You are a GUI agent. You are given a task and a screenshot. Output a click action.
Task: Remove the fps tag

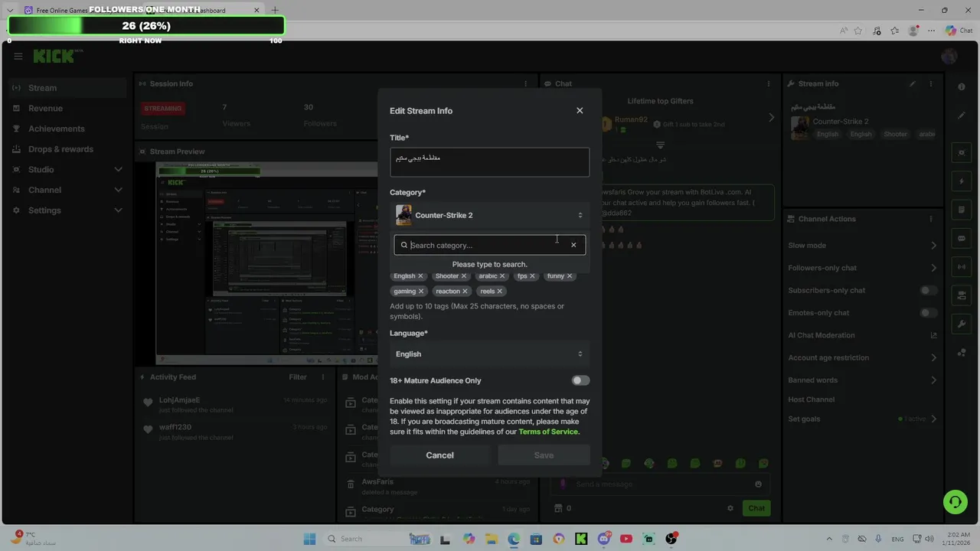(532, 276)
